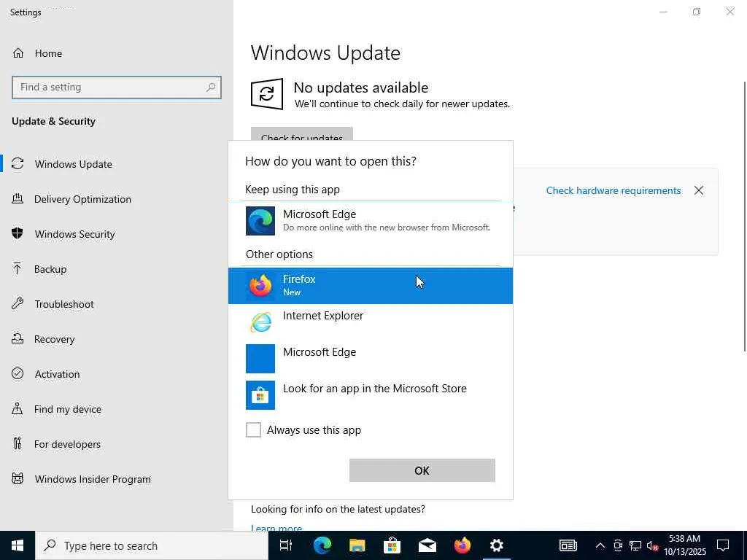Open Firefox from the taskbar
The image size is (747, 560).
click(x=462, y=545)
